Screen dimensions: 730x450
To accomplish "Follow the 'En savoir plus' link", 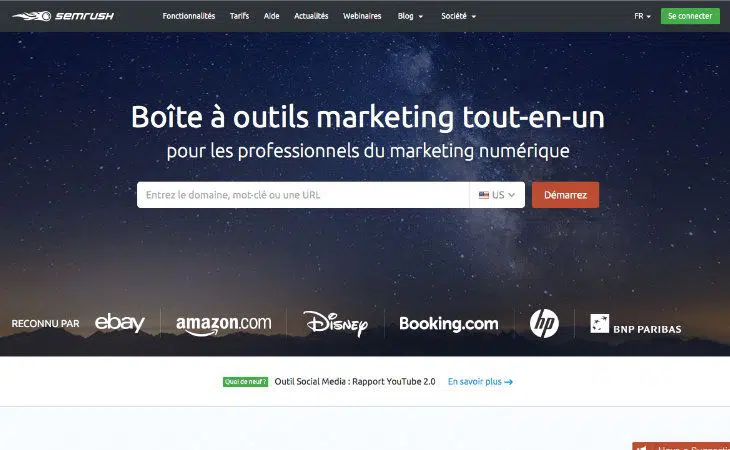I will point(480,382).
